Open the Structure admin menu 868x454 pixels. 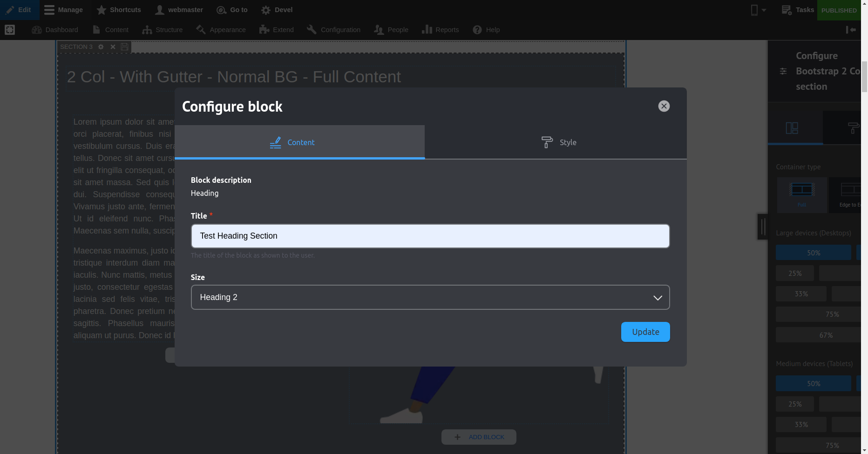point(162,29)
